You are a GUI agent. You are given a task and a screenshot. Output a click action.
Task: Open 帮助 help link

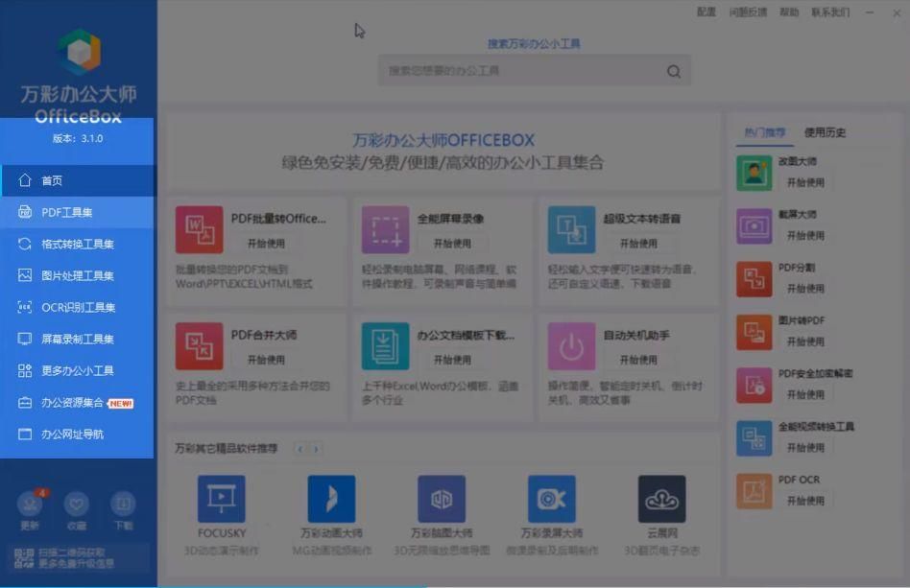click(789, 12)
